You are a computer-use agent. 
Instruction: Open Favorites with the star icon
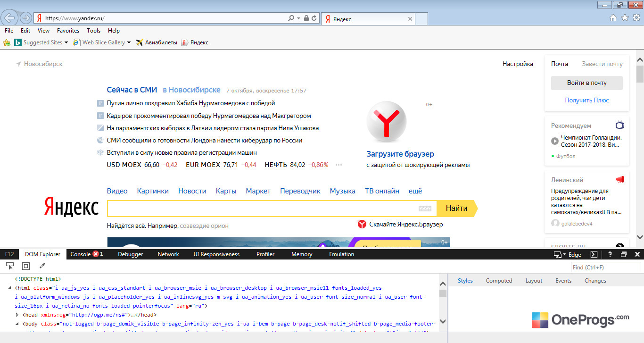click(625, 18)
